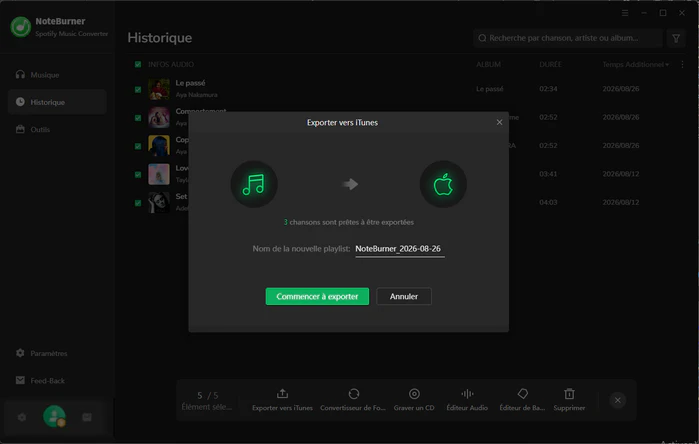
Task: Uncheck the 03:41 song row checkbox
Action: tap(138, 174)
